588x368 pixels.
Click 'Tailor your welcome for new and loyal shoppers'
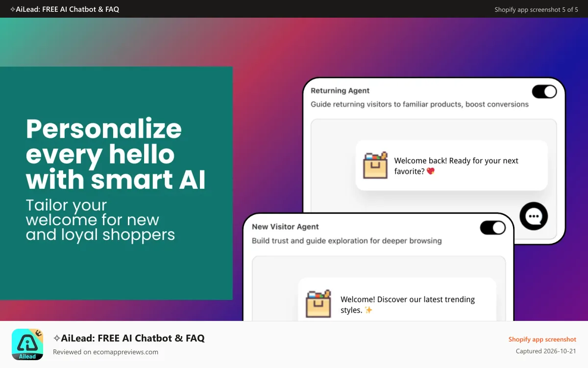point(100,220)
